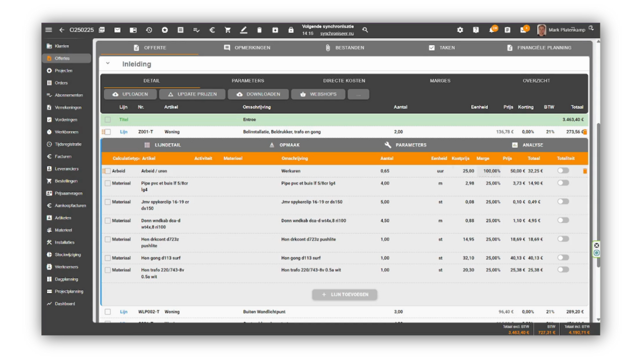Click the LIJN TOEVOEGEN button
The image size is (644, 362).
click(x=345, y=295)
